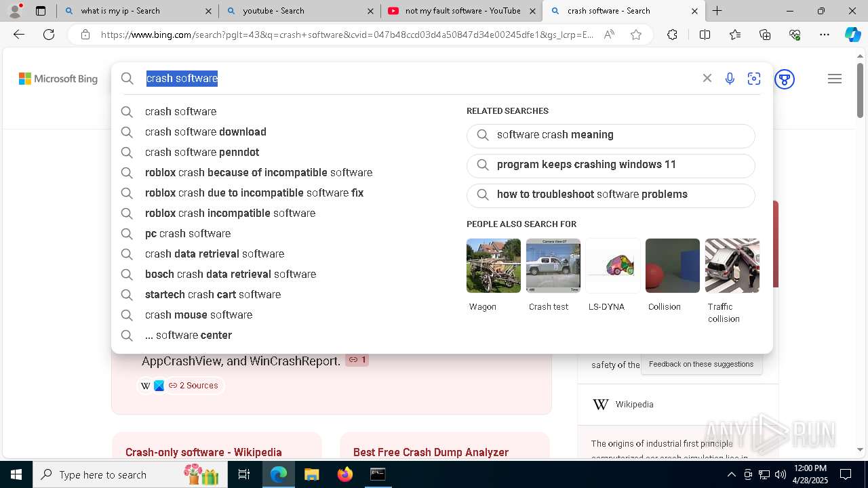868x488 pixels.
Task: Open volume control in system tray
Action: click(x=780, y=474)
